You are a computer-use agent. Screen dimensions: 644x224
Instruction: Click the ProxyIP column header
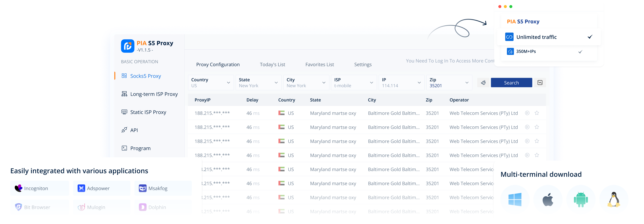tap(202, 100)
